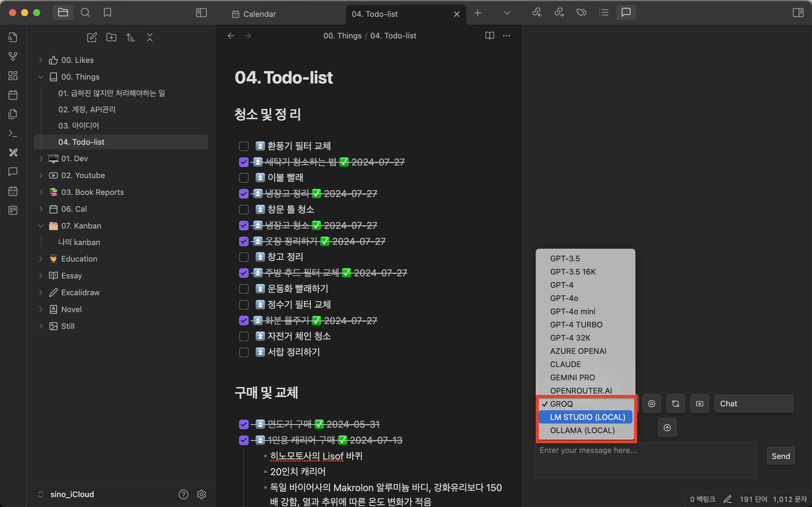This screenshot has width=812, height=507.
Task: Check the 환풍기 필터 교체 task checkbox
Action: 244,146
